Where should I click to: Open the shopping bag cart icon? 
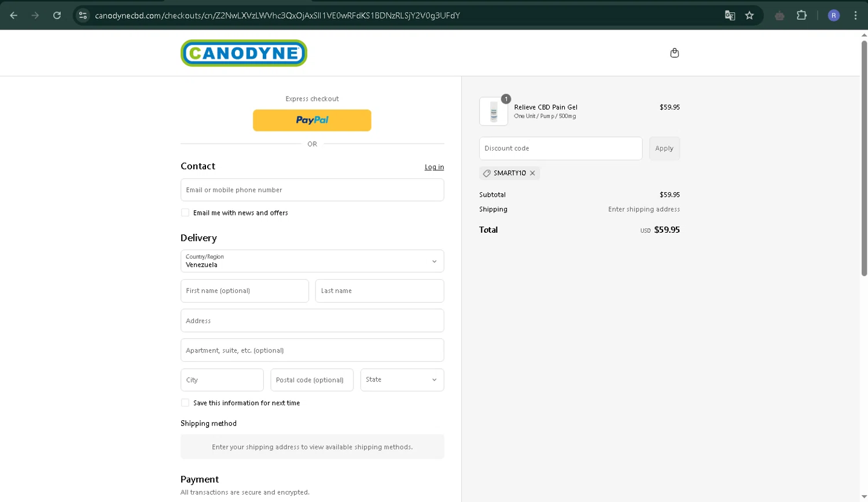(x=674, y=53)
